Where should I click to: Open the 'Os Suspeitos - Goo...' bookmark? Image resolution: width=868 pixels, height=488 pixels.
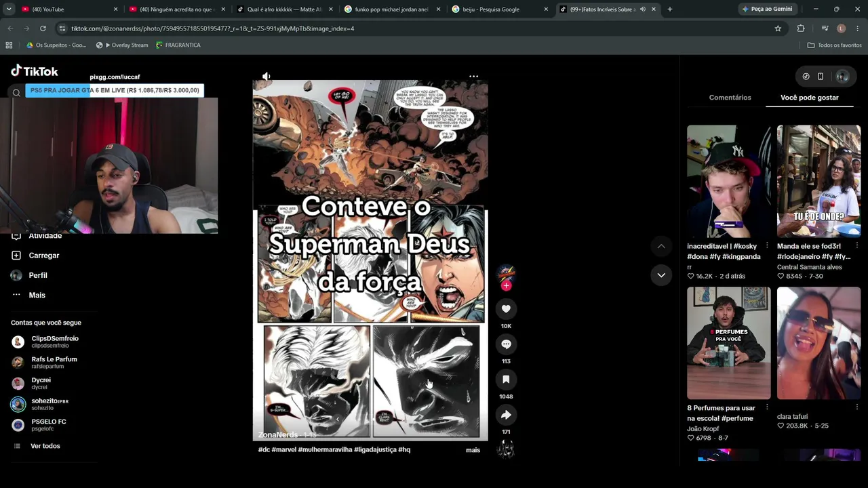[x=56, y=45]
